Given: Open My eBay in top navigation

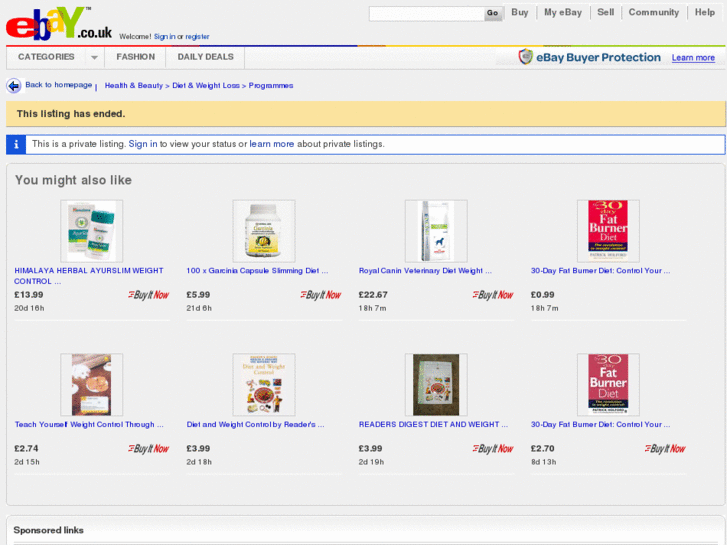Looking at the screenshot, I should (563, 13).
